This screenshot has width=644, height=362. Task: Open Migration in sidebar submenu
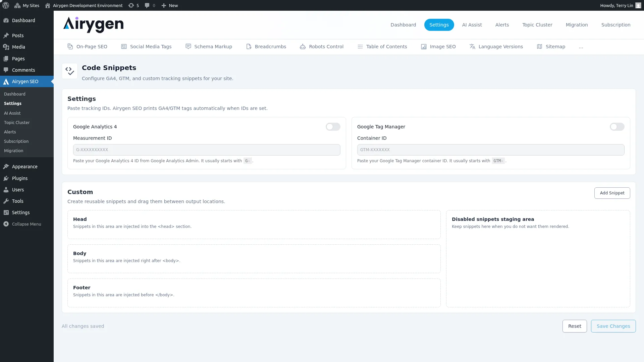[x=13, y=151]
